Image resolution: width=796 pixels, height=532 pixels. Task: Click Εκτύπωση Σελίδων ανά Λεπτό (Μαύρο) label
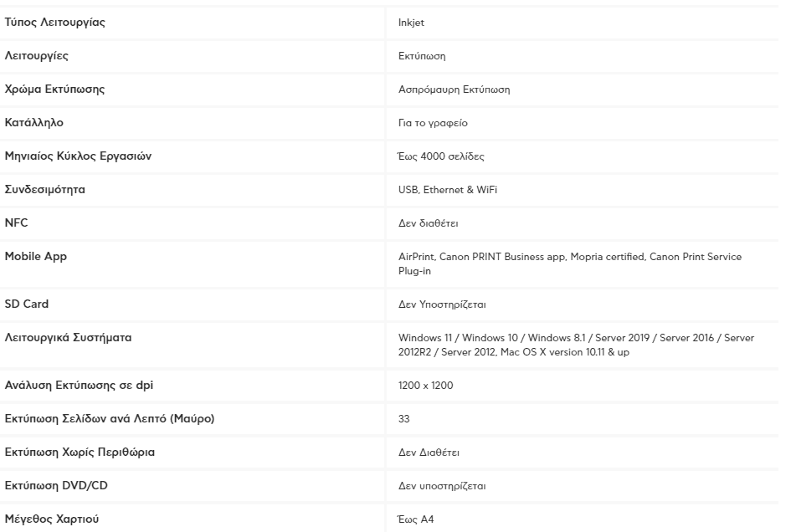point(110,419)
